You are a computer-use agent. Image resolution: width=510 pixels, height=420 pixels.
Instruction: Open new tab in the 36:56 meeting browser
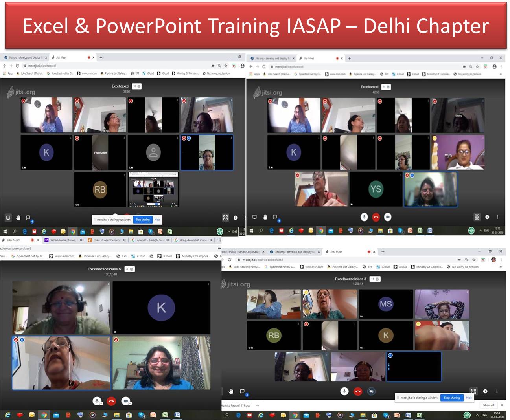101,57
